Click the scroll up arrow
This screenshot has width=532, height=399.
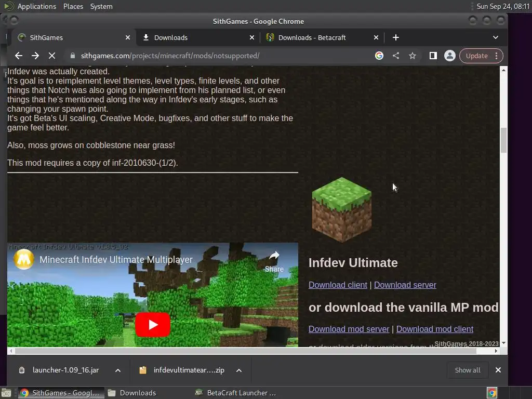(503, 70)
